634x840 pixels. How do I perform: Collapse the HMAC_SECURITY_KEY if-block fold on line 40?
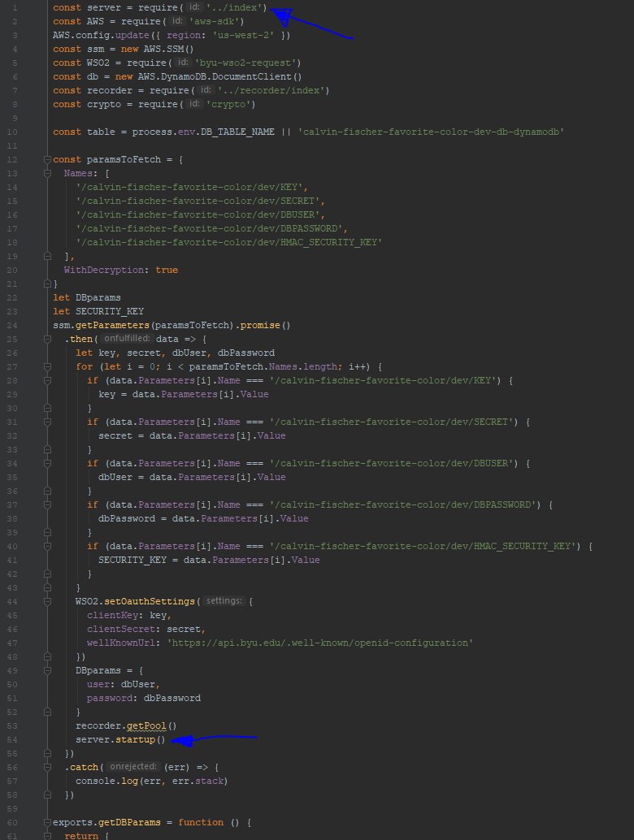tap(47, 547)
